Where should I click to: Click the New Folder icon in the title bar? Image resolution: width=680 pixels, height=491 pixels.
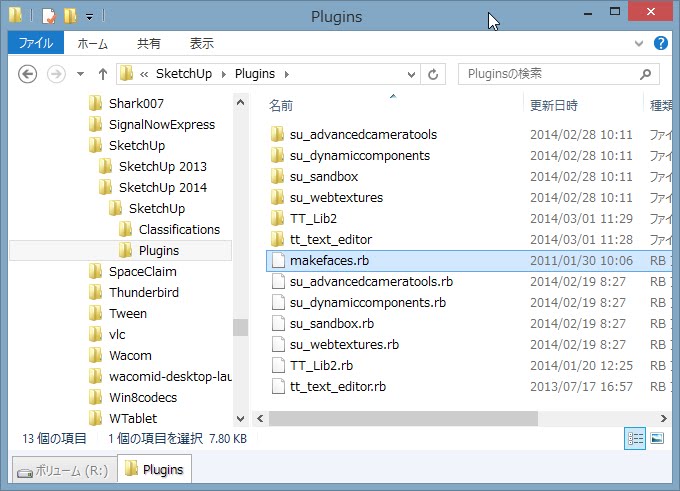[x=70, y=16]
